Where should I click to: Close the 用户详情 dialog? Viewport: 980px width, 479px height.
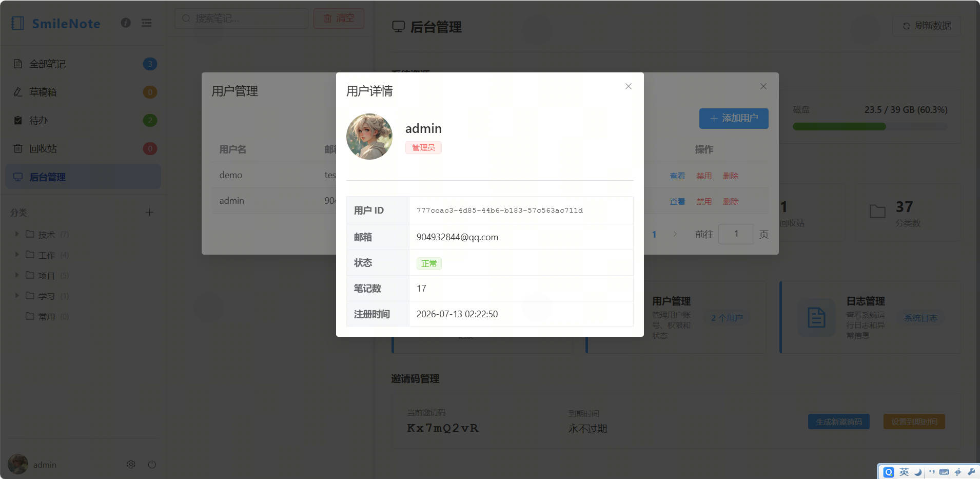click(628, 86)
